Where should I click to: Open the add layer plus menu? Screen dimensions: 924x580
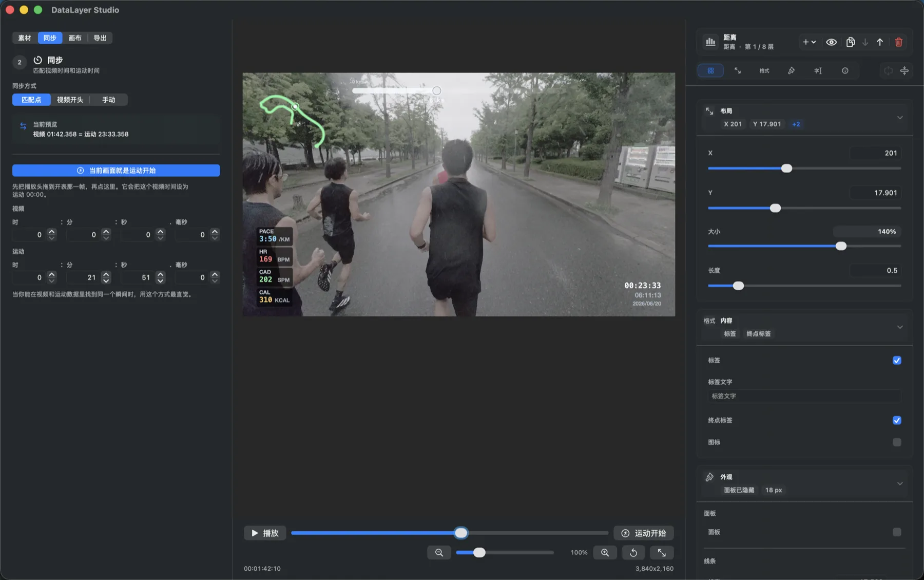pos(809,42)
